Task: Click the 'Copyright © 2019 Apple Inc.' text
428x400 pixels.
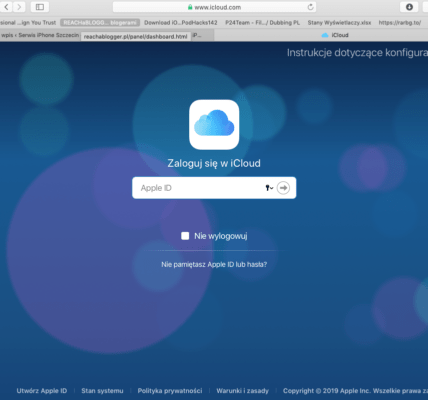Action: [326, 391]
